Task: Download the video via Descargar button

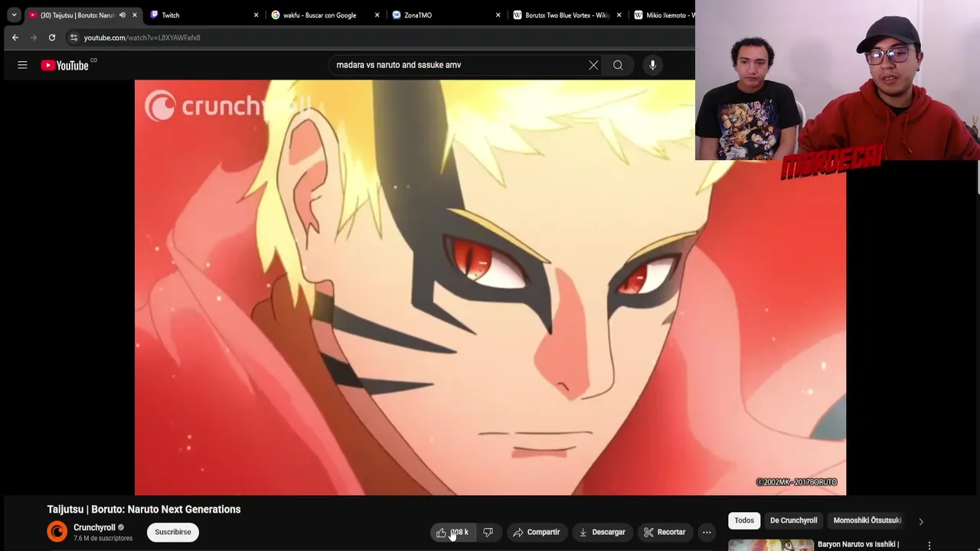Action: click(602, 532)
